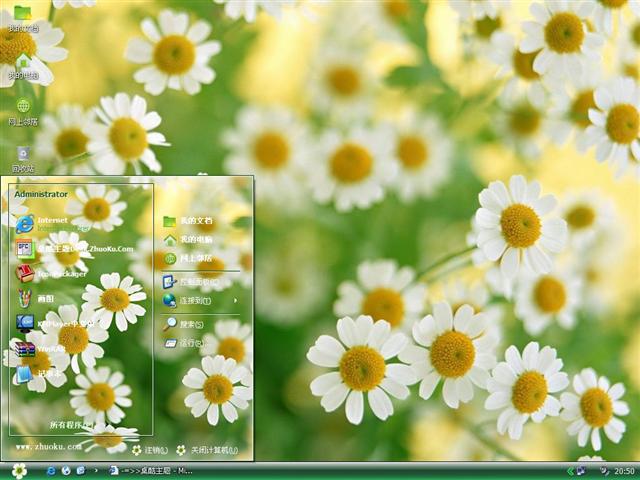Launch the packager app with red book icon

(51, 273)
